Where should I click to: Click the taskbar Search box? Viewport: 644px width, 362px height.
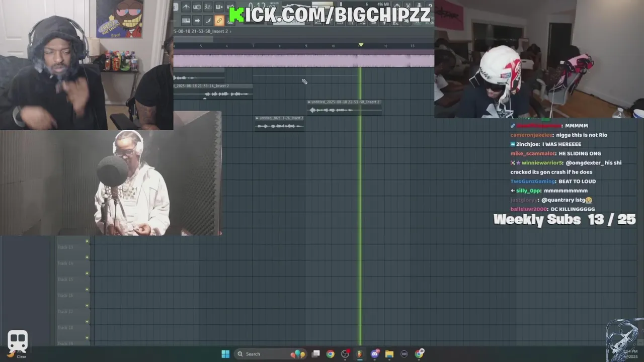point(271,354)
